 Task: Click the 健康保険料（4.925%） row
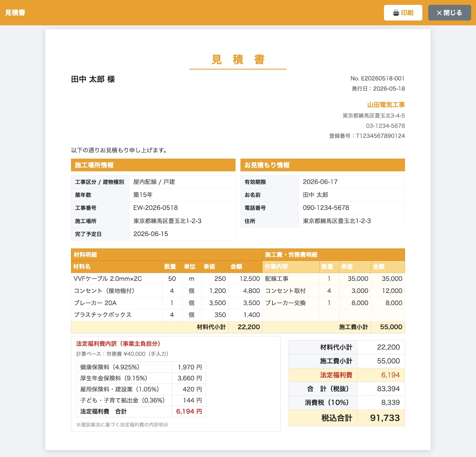click(x=141, y=367)
